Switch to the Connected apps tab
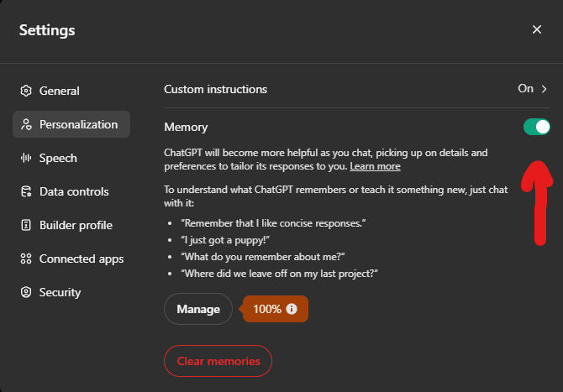Image resolution: width=563 pixels, height=392 pixels. click(71, 259)
